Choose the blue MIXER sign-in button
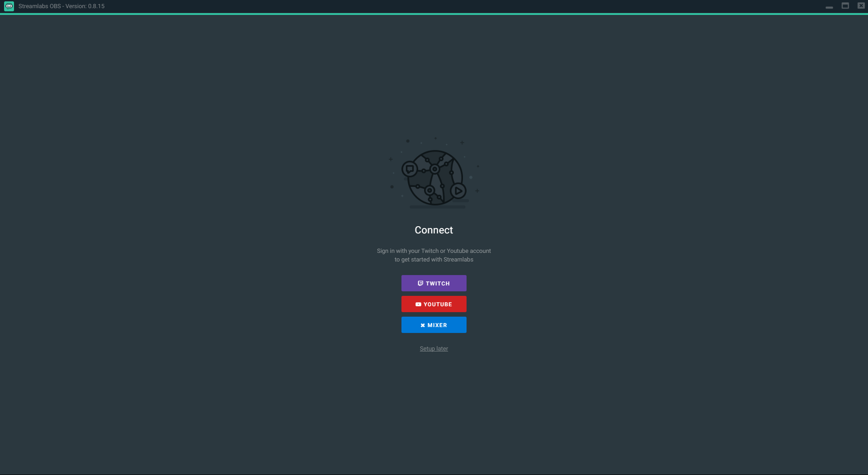The width and height of the screenshot is (868, 475). (x=434, y=325)
